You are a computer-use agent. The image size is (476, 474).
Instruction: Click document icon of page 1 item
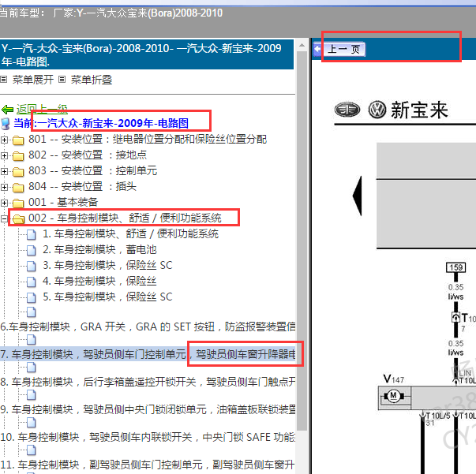[32, 234]
